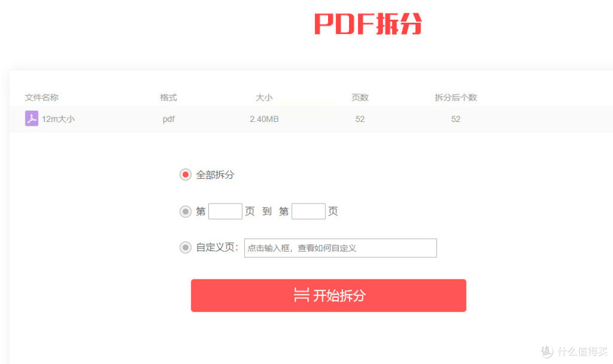Click the purple PDF file icon
Viewport: 613px width, 364px height.
pyautogui.click(x=32, y=118)
